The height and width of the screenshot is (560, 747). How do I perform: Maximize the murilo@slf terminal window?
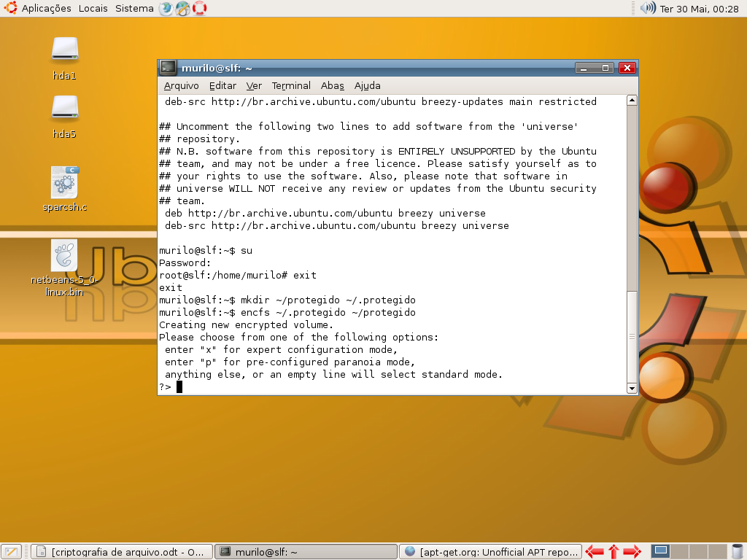[x=605, y=68]
